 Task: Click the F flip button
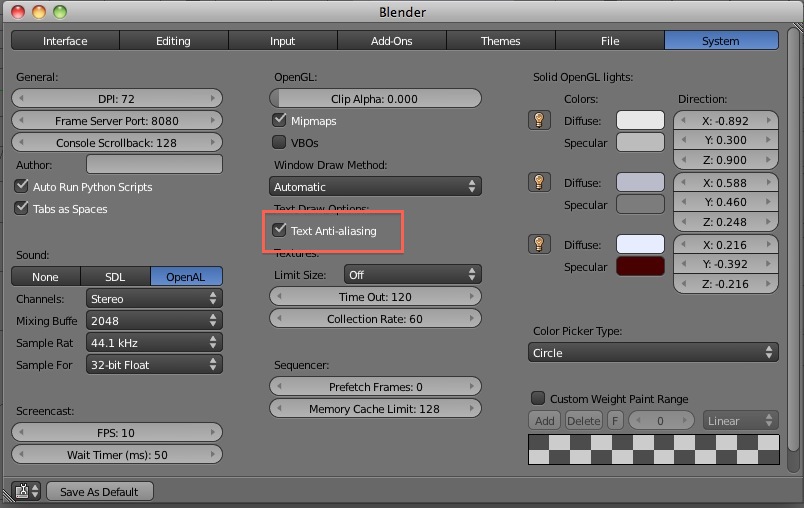click(x=615, y=421)
